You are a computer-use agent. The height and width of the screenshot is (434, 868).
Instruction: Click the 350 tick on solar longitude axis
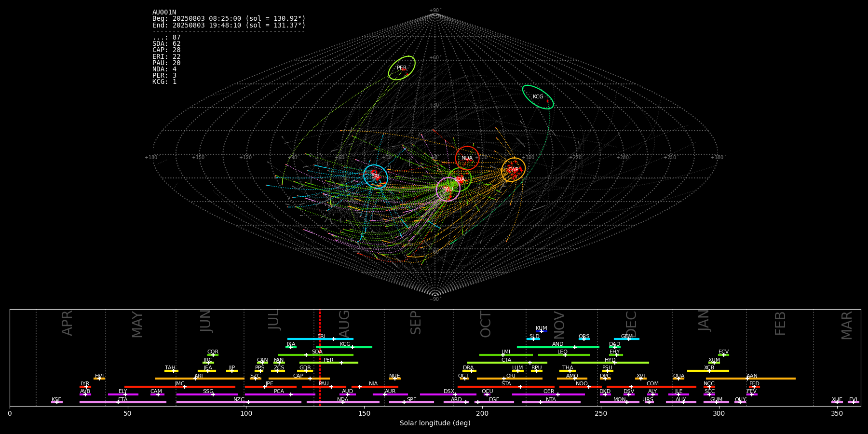[x=837, y=414]
